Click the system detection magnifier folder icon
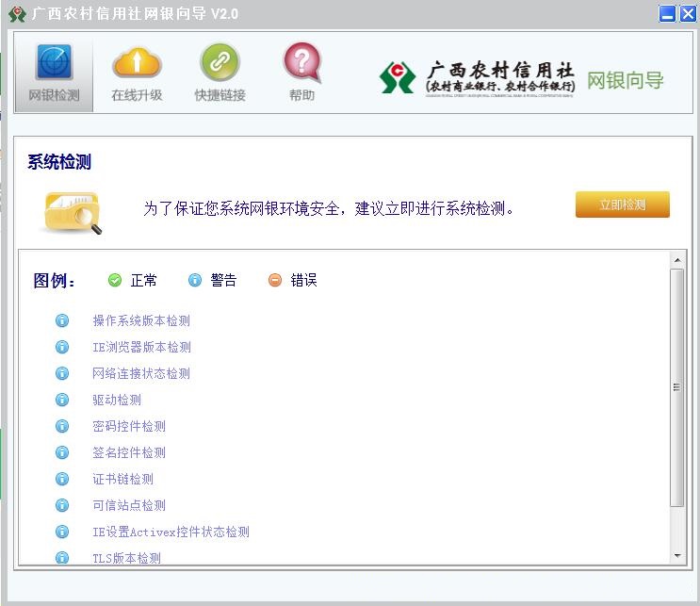Screen dimensions: 700x606 point(72,209)
